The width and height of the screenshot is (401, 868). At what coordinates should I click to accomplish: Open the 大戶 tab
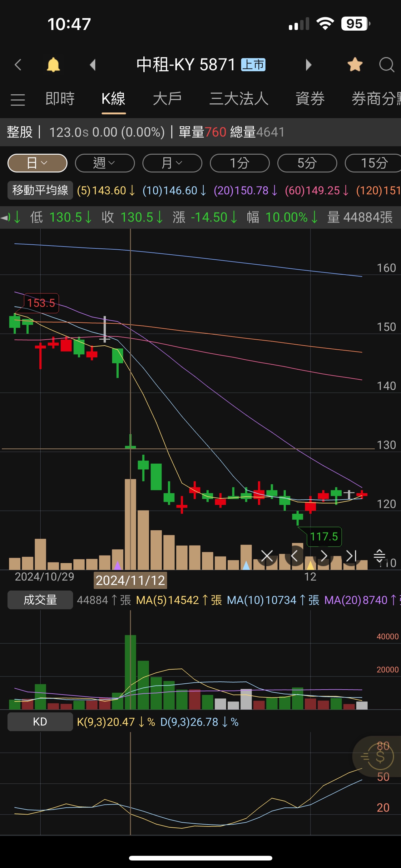tap(167, 99)
